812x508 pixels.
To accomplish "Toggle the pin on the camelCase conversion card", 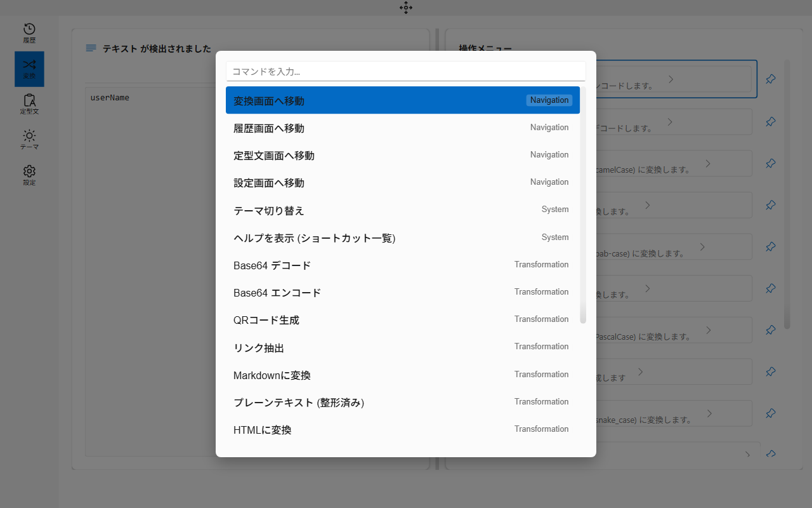I will pos(770,163).
